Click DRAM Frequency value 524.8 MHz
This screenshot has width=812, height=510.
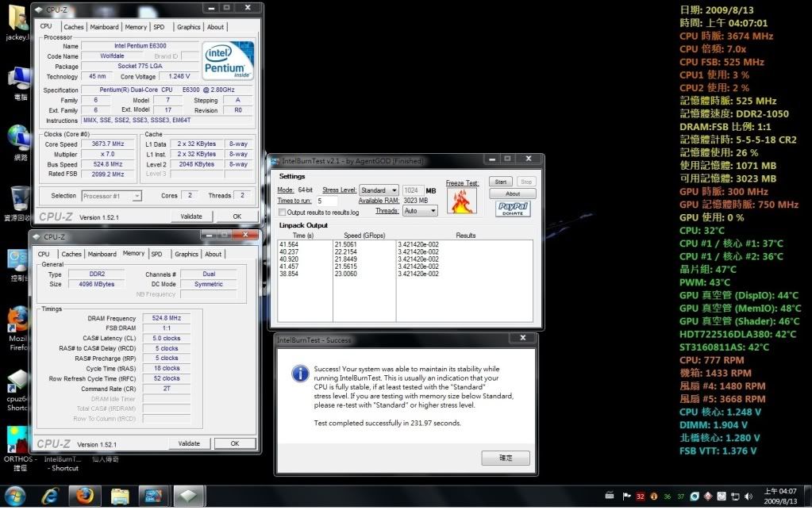(167, 318)
